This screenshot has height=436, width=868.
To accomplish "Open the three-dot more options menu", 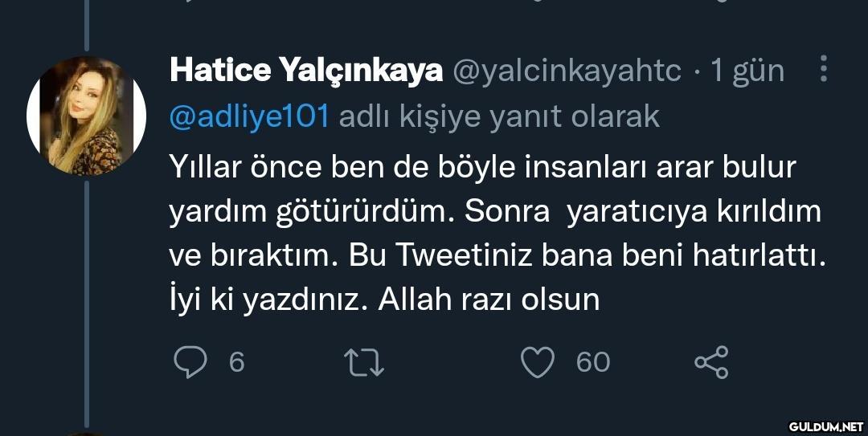I will (823, 70).
